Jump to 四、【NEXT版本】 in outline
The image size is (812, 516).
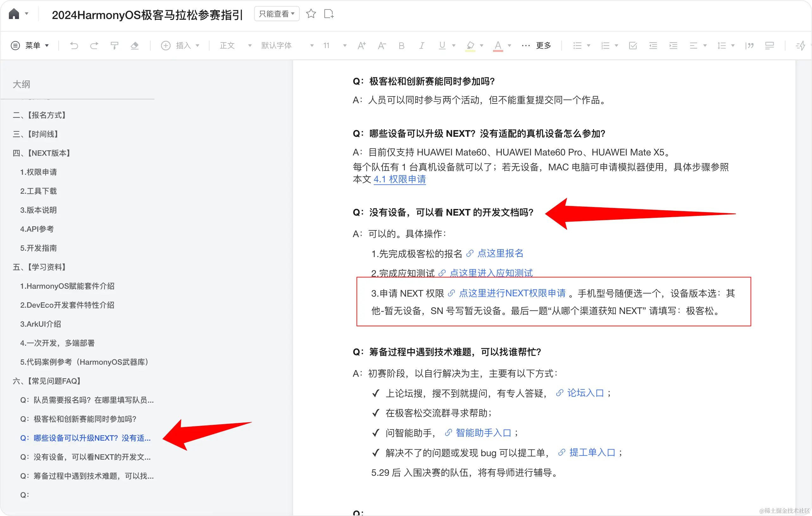click(41, 153)
